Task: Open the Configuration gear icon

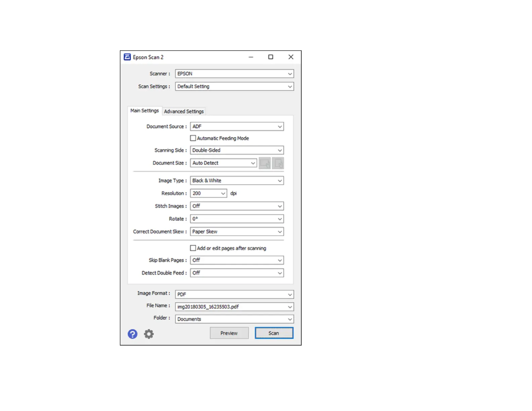Action: point(149,334)
